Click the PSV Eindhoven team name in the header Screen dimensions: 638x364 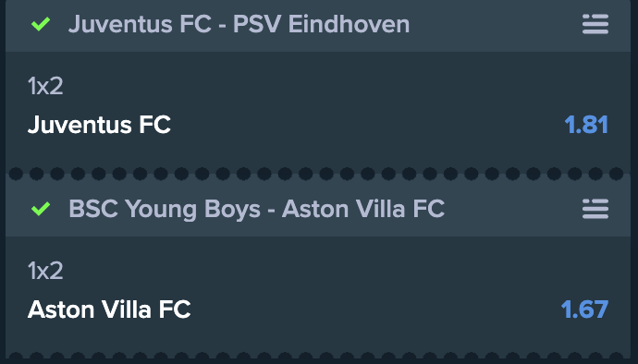pyautogui.click(x=321, y=24)
